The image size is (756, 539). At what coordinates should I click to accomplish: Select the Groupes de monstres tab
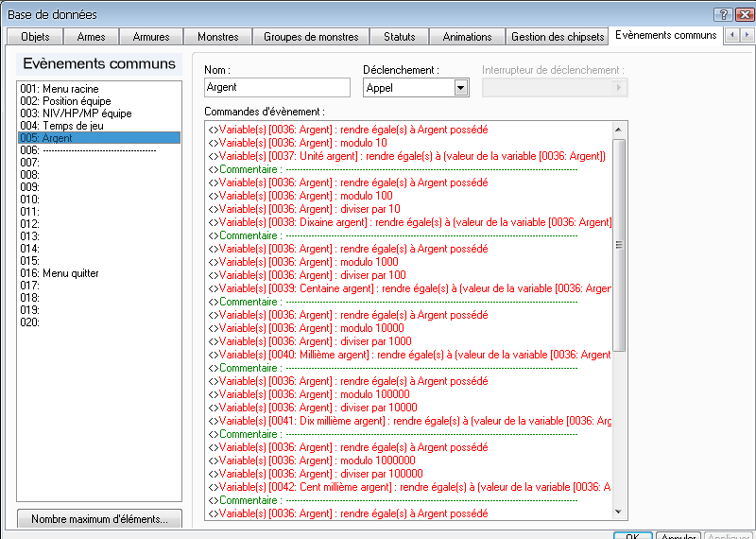(x=311, y=37)
